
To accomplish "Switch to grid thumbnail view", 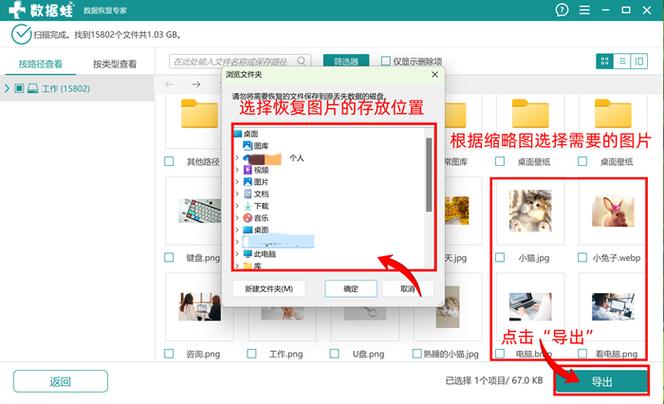I will pos(605,61).
